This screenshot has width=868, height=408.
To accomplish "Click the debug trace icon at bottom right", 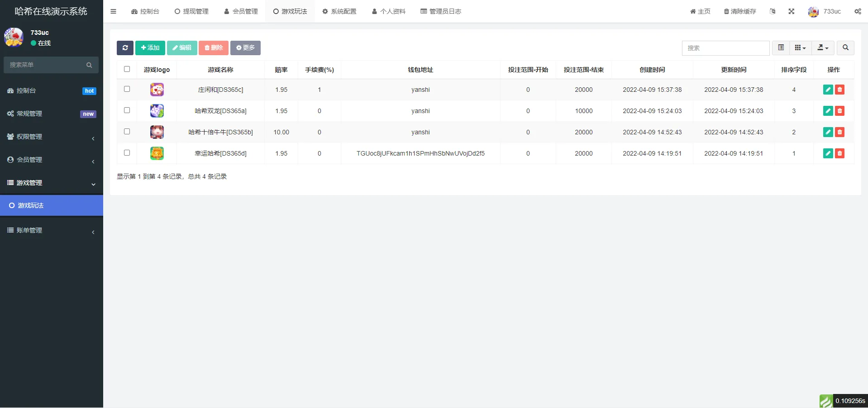I will tap(826, 401).
